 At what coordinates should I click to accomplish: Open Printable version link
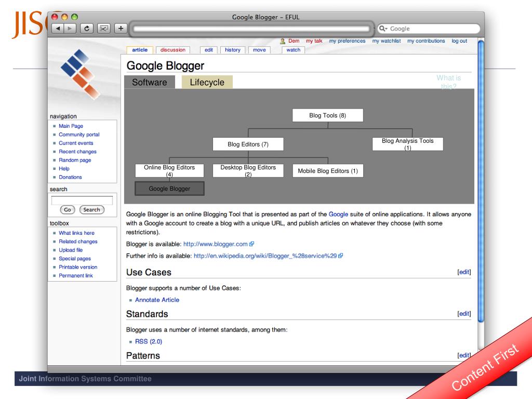[78, 267]
